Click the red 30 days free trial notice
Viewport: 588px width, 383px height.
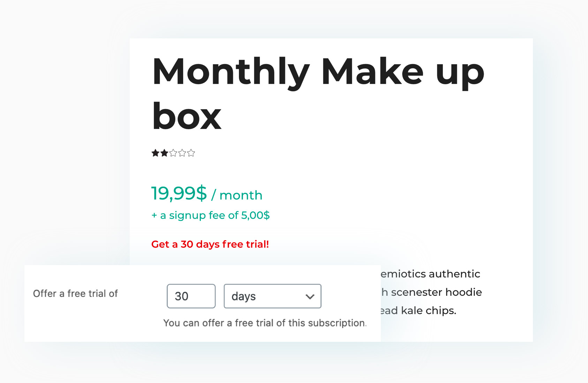click(210, 244)
